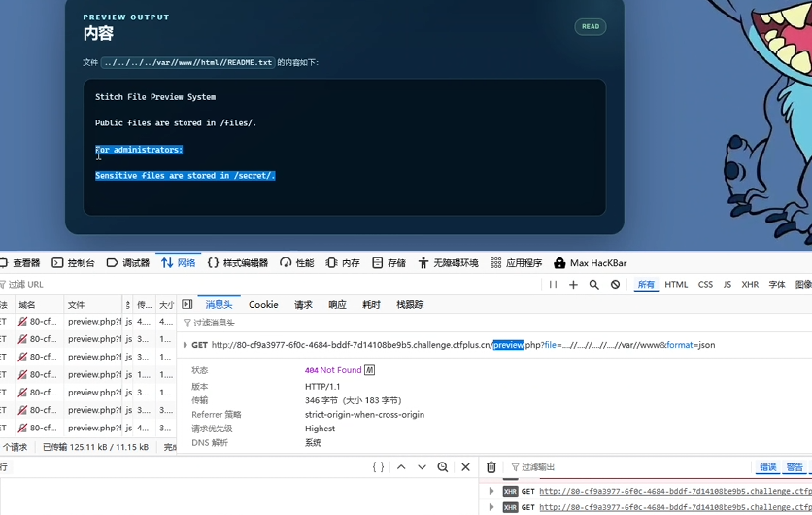The width and height of the screenshot is (812, 515).
Task: Click the transferred 125.11 kB status entry
Action: click(95, 447)
